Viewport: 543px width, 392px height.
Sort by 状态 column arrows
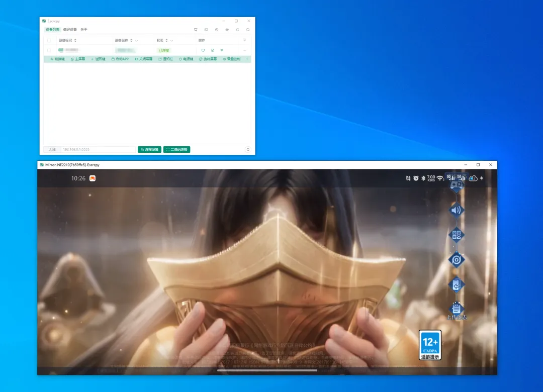166,41
